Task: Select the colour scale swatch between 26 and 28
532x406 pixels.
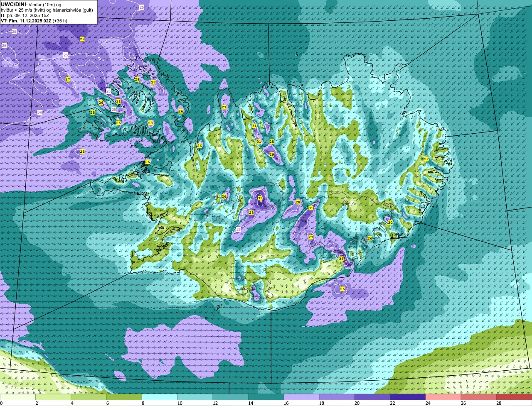Action: point(479,397)
